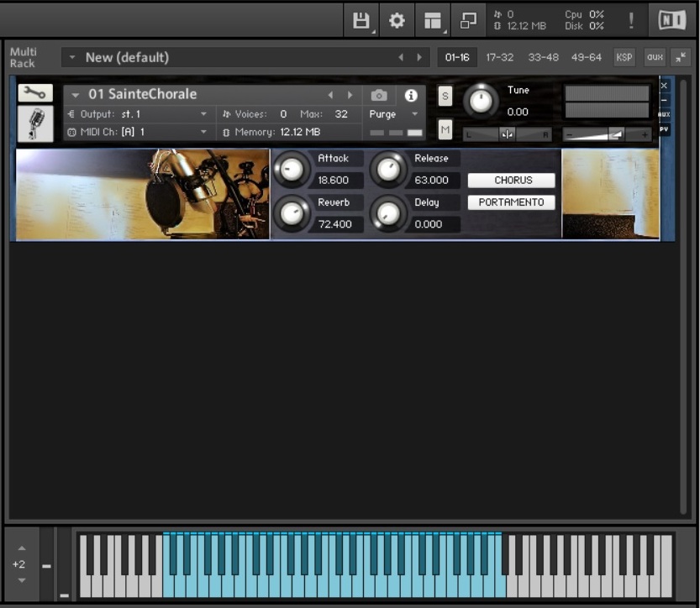The width and height of the screenshot is (700, 608).
Task: Open the save (floppy disk) menu
Action: (361, 20)
